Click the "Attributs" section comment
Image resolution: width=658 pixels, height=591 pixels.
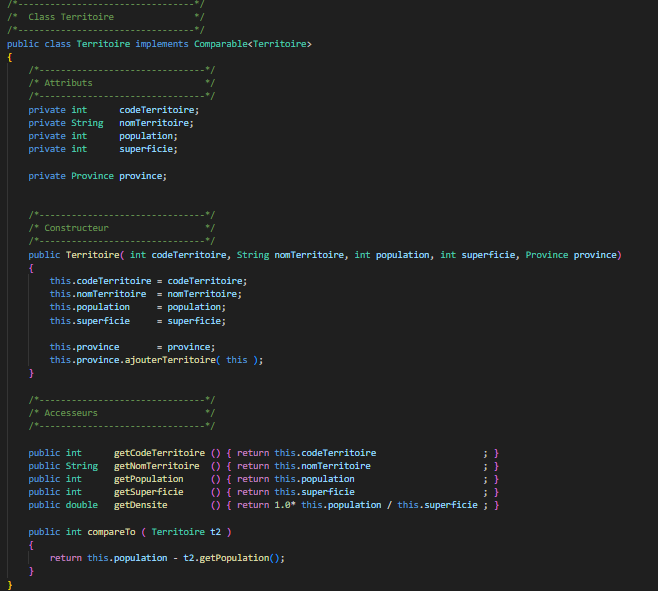point(68,83)
